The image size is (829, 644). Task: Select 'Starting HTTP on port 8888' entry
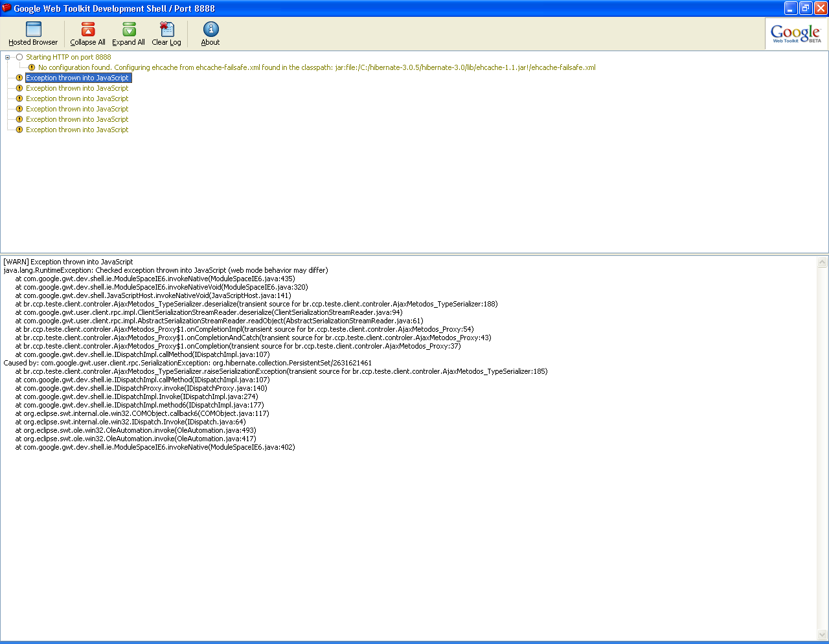point(69,57)
